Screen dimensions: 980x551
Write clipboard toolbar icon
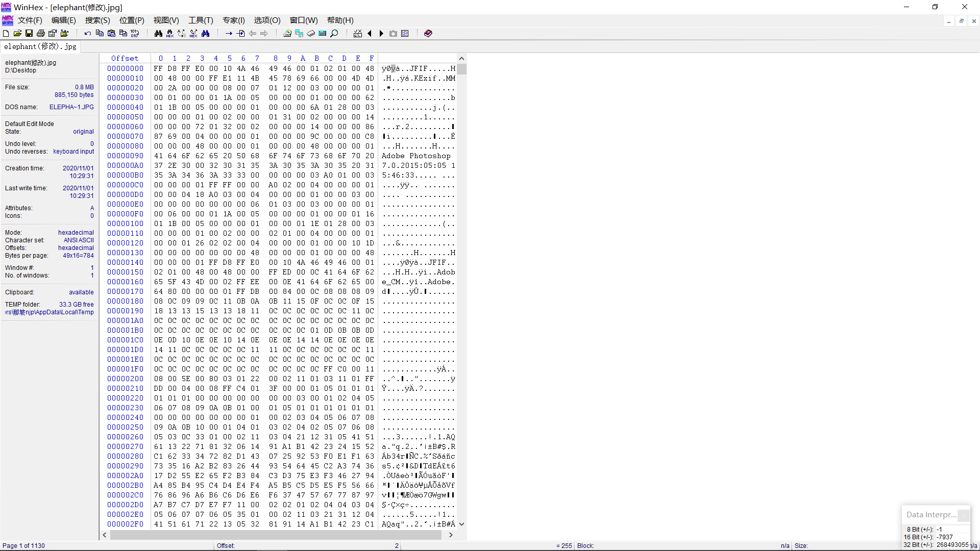pyautogui.click(x=123, y=34)
